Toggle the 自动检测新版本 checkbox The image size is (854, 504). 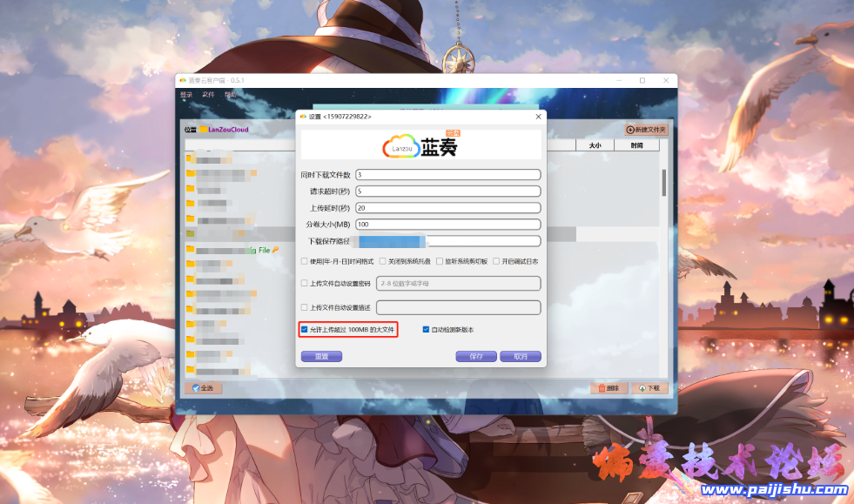click(x=427, y=330)
